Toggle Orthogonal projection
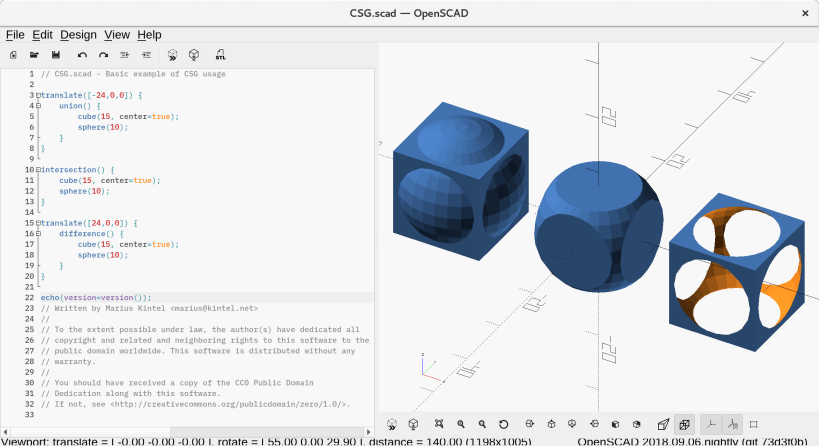This screenshot has width=819, height=446. (x=684, y=424)
